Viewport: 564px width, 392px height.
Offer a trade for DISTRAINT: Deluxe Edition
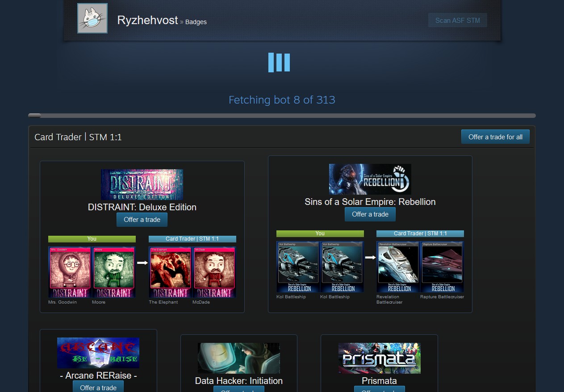[x=142, y=220]
